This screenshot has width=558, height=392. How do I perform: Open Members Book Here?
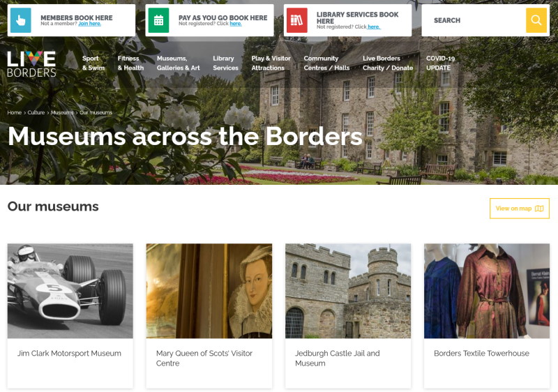pos(77,17)
